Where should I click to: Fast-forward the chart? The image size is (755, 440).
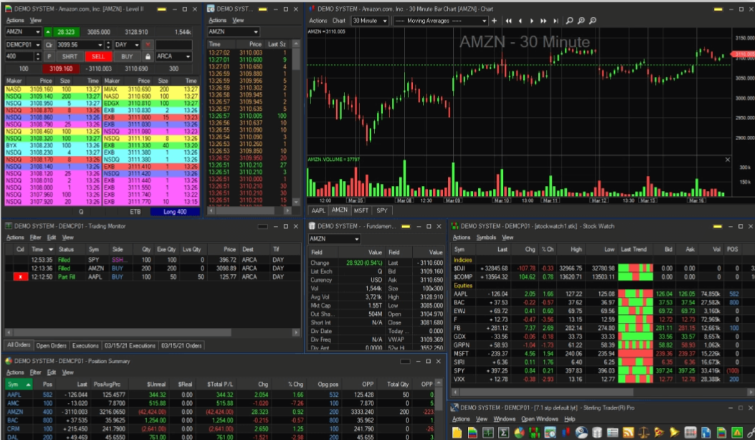click(544, 21)
